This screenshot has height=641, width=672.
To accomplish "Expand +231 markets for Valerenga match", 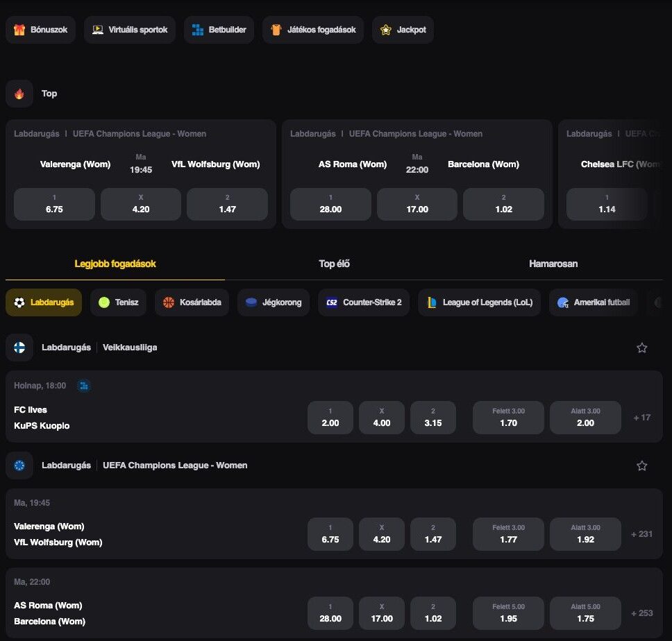I will 641,534.
